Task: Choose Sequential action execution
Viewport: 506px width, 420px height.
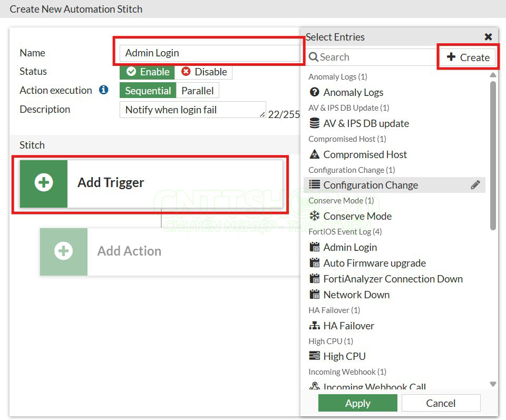Action: pyautogui.click(x=148, y=91)
